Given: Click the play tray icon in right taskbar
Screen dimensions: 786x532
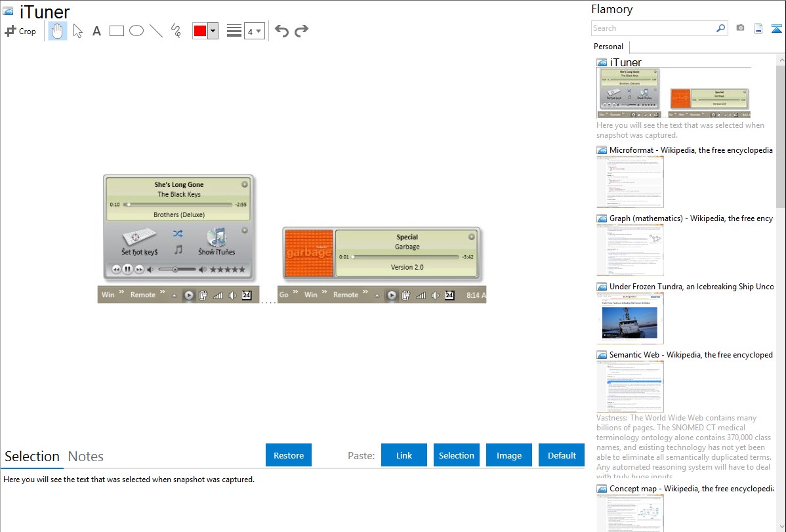Looking at the screenshot, I should click(x=392, y=295).
